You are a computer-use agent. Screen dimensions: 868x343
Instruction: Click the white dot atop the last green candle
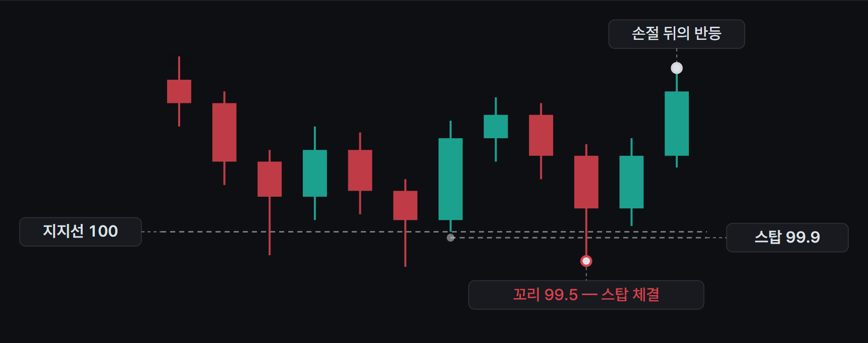point(677,68)
